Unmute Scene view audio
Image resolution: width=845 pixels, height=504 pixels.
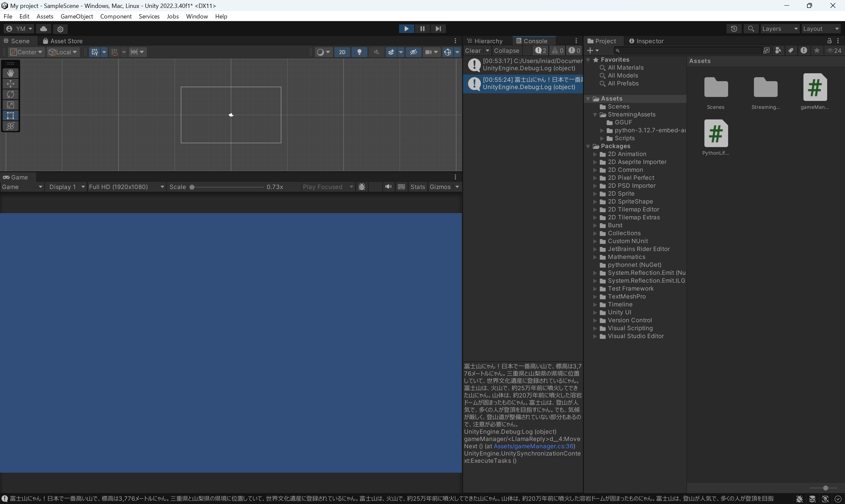(x=376, y=52)
